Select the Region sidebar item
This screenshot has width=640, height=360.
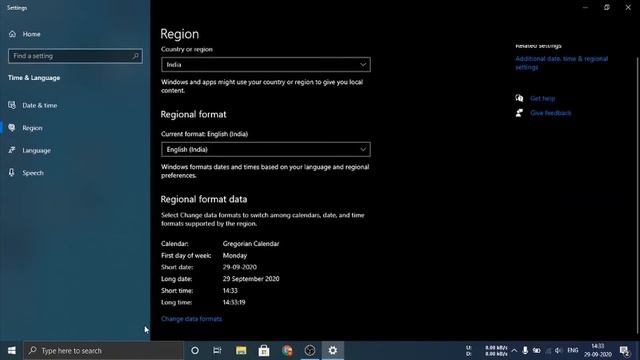[32, 128]
